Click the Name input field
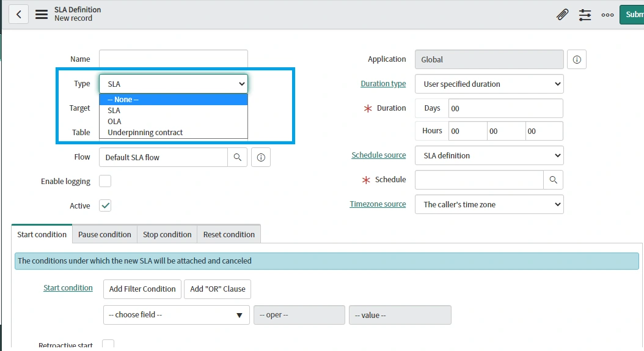Image resolution: width=644 pixels, height=351 pixels. click(174, 59)
